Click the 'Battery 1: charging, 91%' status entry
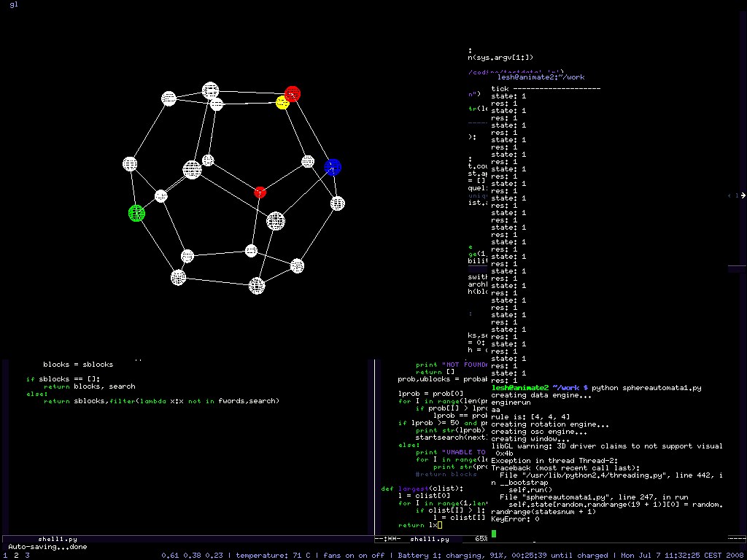 [451, 555]
